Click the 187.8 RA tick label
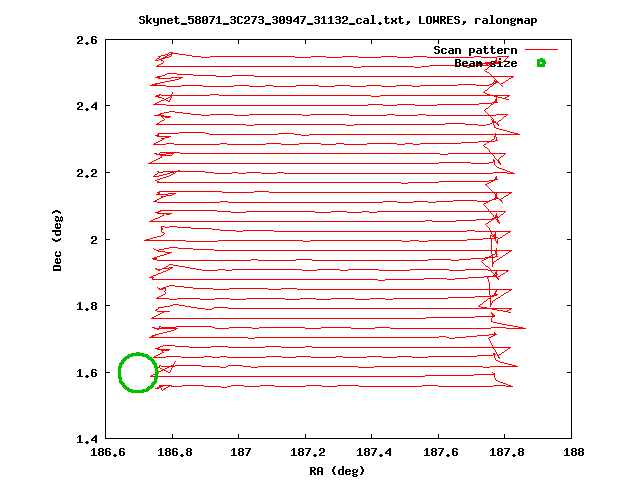This screenshot has width=640, height=480. coord(507,452)
